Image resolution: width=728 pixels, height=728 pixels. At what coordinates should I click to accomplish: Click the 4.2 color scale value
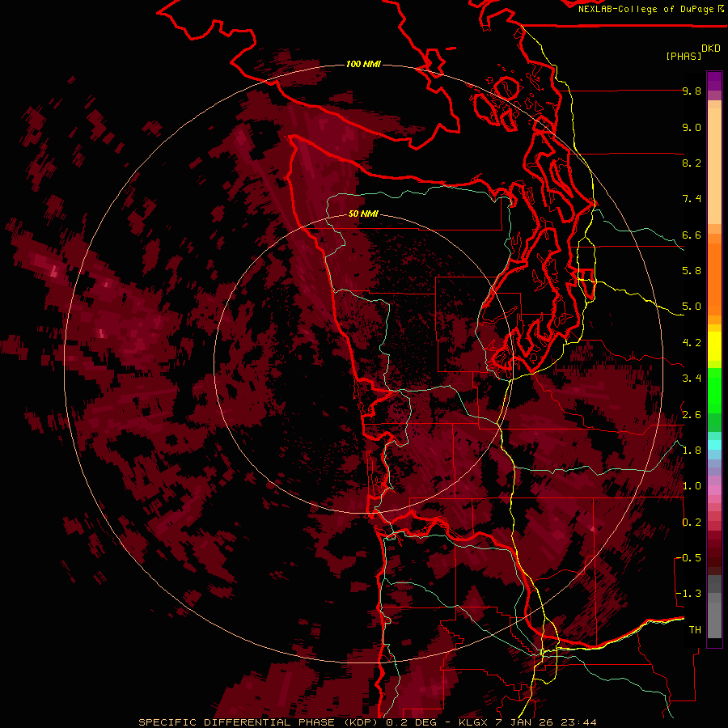(x=692, y=343)
